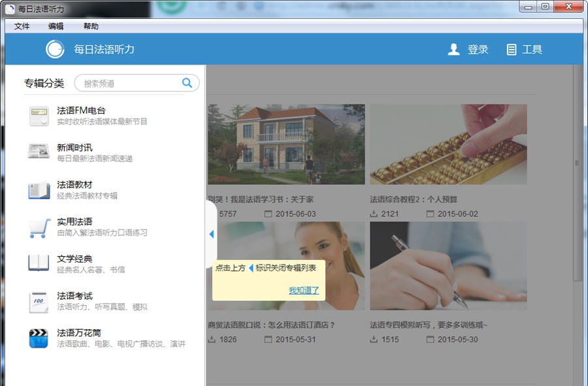Open the 法语教材 textbook category
This screenshot has width=588, height=386.
click(39, 189)
